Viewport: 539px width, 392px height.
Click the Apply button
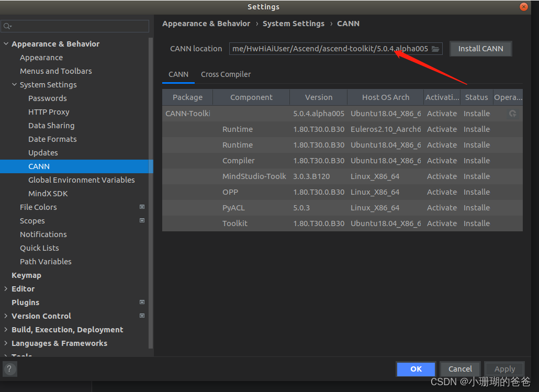point(504,369)
